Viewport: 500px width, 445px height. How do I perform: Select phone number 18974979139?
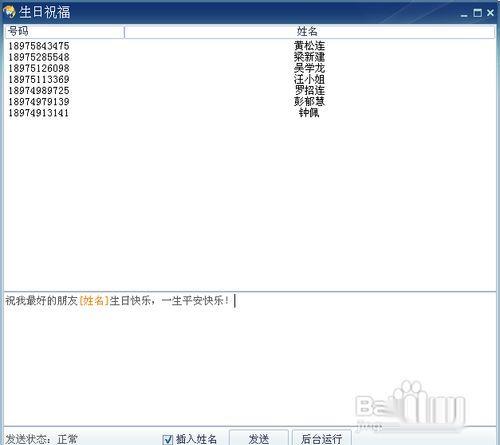click(39, 102)
